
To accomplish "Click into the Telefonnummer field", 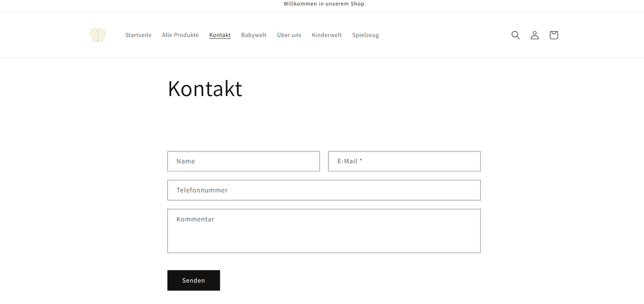I will click(324, 190).
